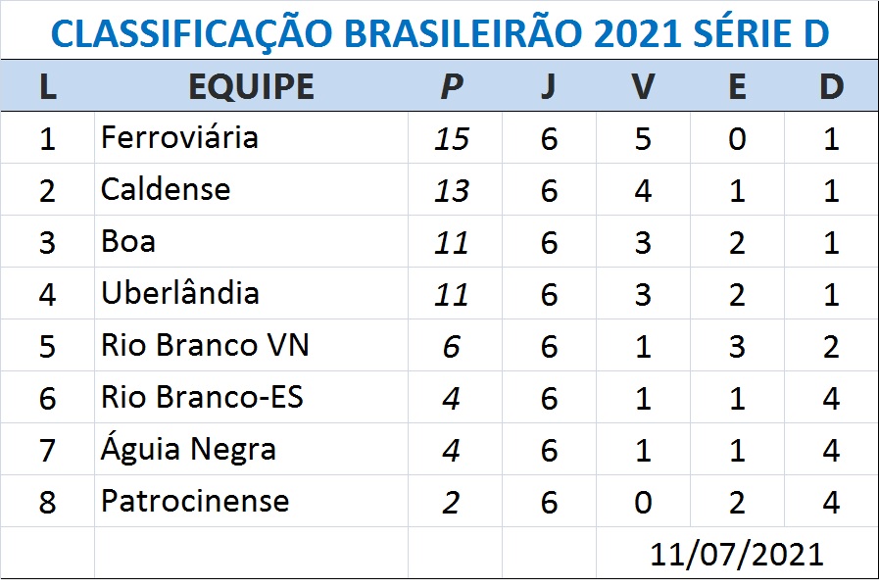Select the Caldense team cell
The width and height of the screenshot is (879, 588).
tap(166, 189)
